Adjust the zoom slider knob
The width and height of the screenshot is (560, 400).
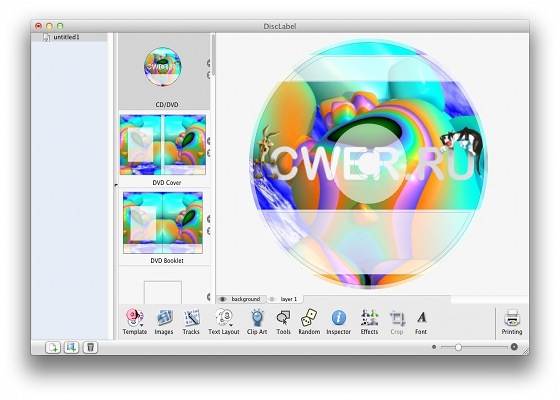(458, 347)
